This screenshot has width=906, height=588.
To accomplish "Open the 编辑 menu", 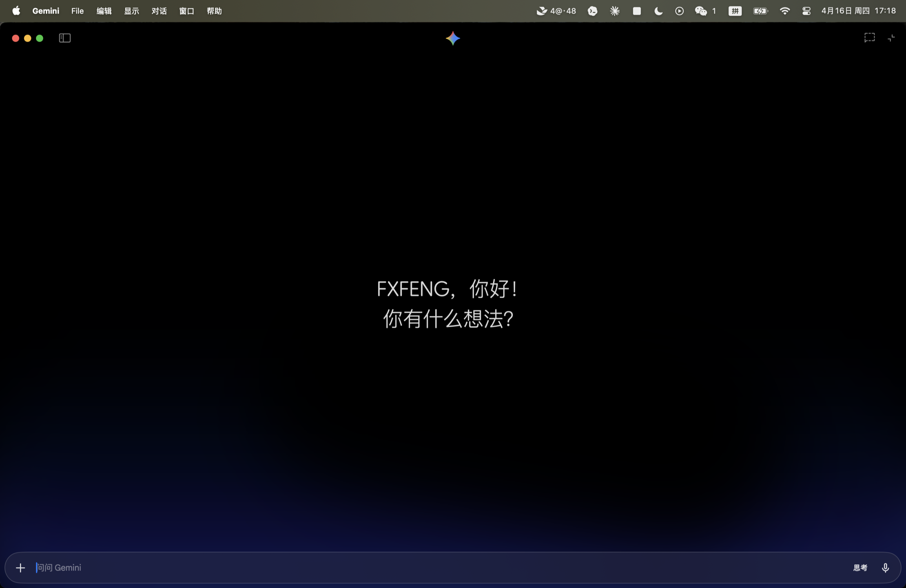I will [x=104, y=11].
